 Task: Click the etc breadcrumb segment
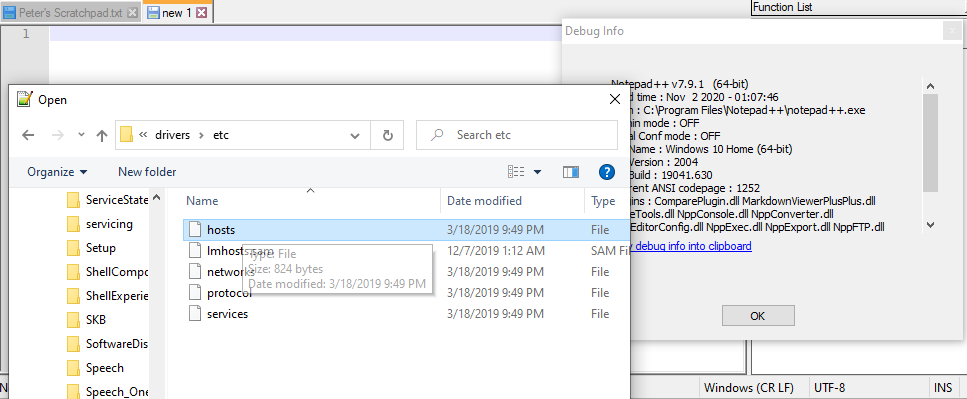[x=221, y=135]
